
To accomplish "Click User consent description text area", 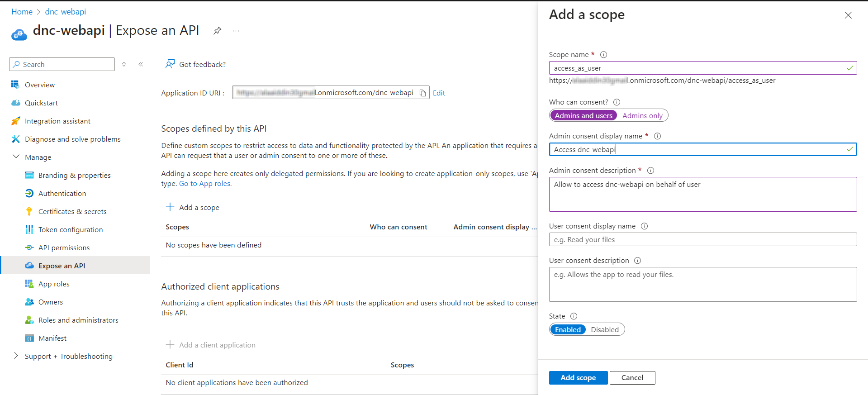I will [703, 284].
